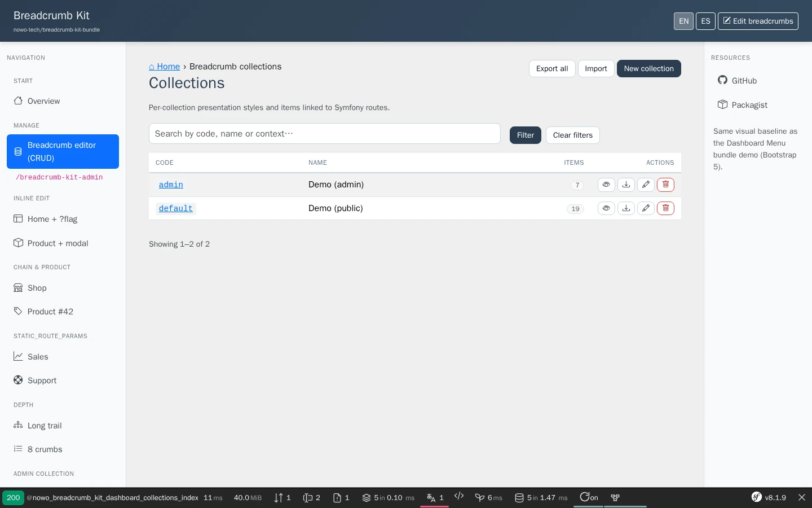Open Twig 6 ms panel icon
Viewport: 812px width, 508px height.
488,498
